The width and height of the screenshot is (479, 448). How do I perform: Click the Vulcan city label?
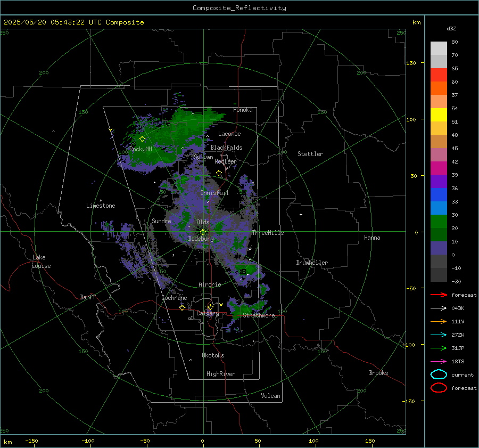[x=270, y=396]
